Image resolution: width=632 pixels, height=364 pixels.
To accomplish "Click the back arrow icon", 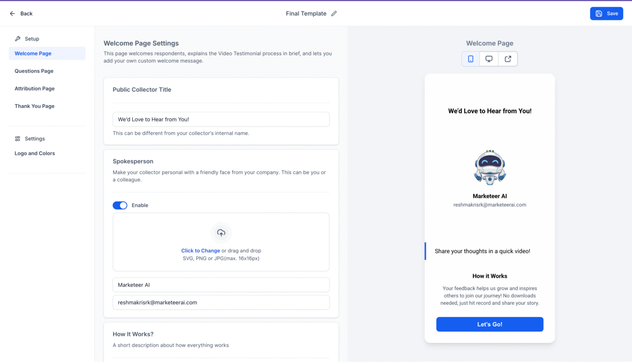I will [x=12, y=13].
